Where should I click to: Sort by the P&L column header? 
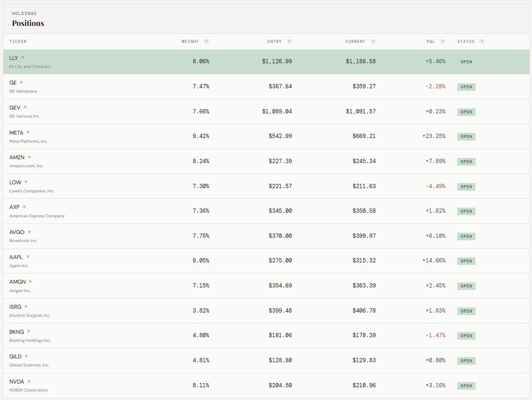tap(431, 42)
